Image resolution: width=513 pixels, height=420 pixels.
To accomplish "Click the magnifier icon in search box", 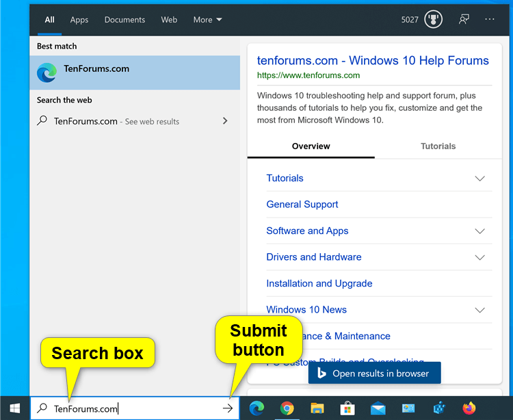I will [42, 408].
